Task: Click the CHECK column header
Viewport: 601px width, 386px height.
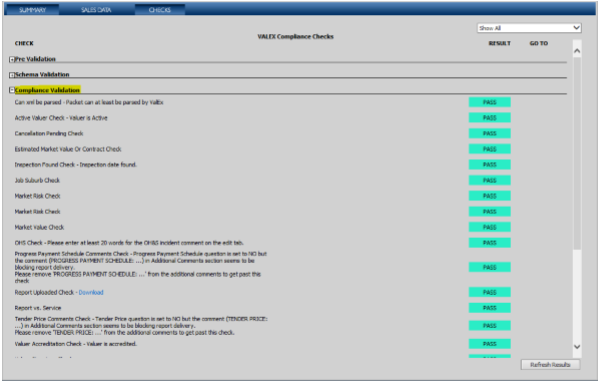Action: point(24,43)
